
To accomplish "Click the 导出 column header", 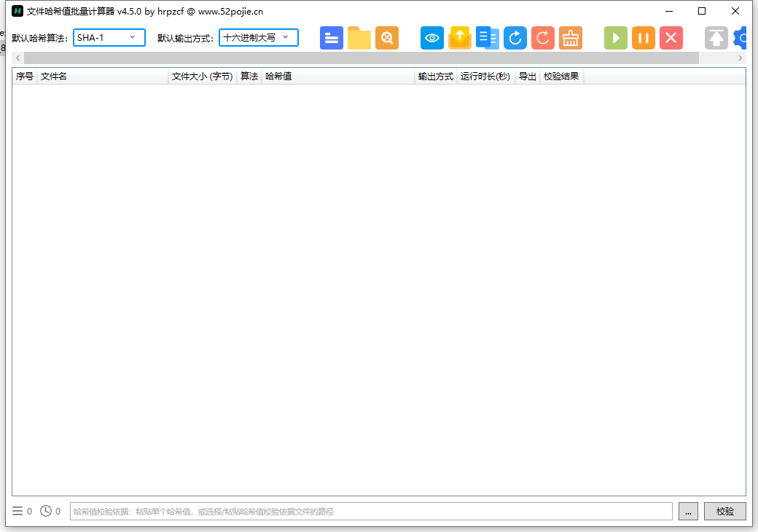I will [x=528, y=77].
